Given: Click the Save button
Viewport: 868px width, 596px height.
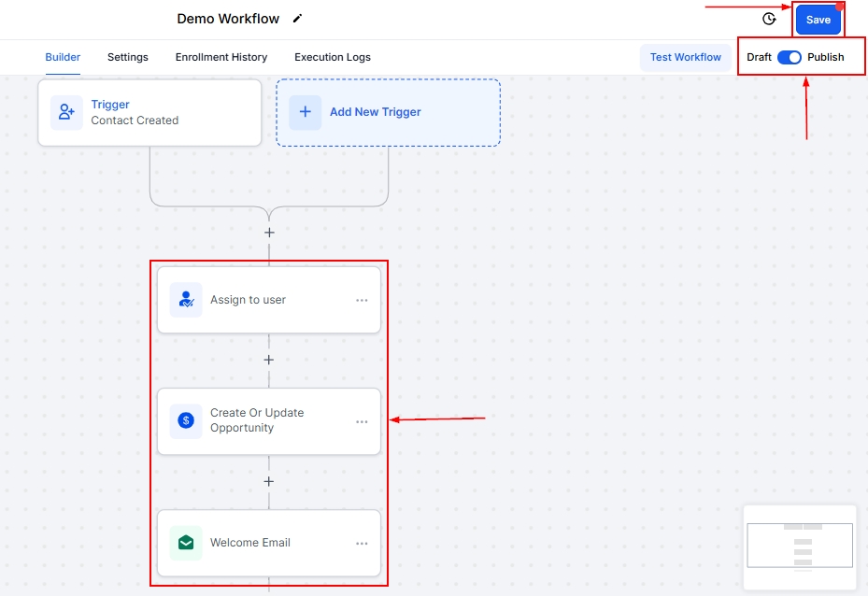Looking at the screenshot, I should [x=818, y=20].
